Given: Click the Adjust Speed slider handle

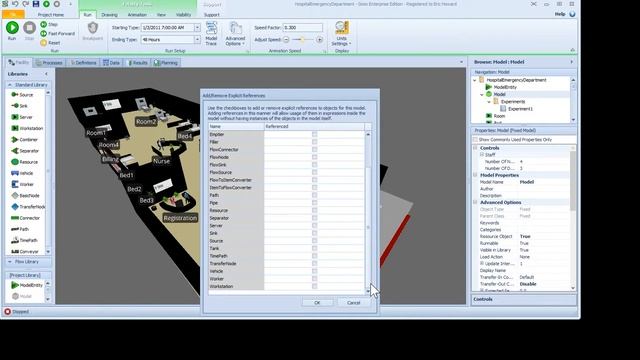Looking at the screenshot, I should point(302,40).
